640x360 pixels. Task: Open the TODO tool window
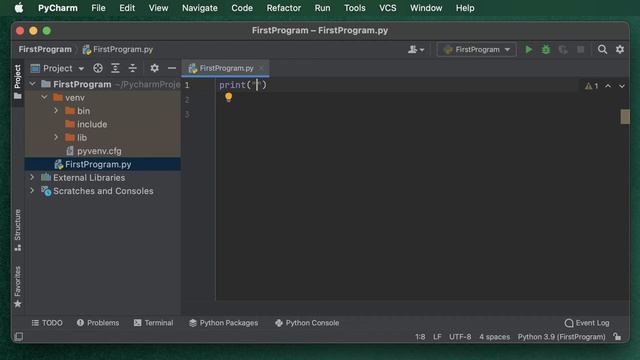(47, 323)
